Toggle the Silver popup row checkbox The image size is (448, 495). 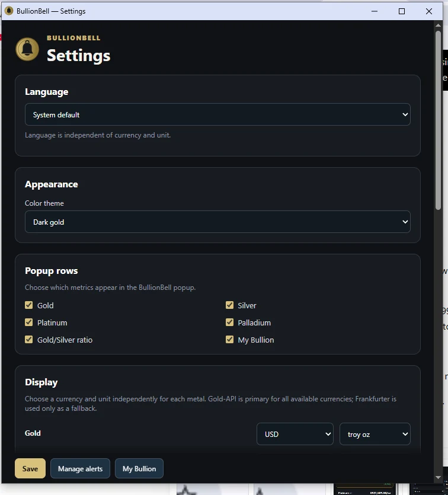coord(229,305)
